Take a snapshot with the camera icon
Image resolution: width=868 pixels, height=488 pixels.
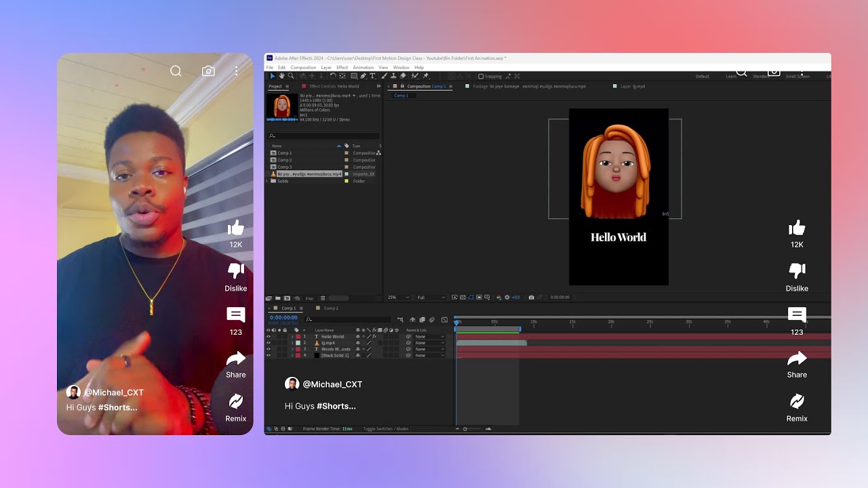pos(531,298)
